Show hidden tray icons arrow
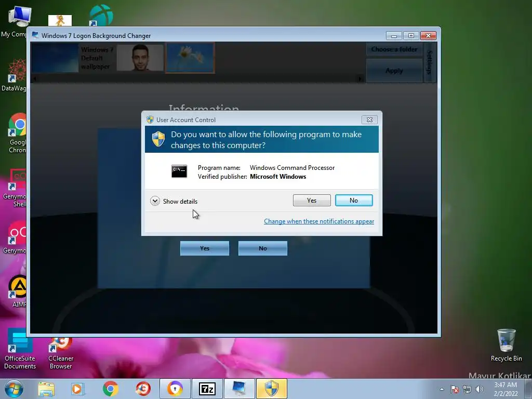This screenshot has width=532, height=399. point(442,389)
